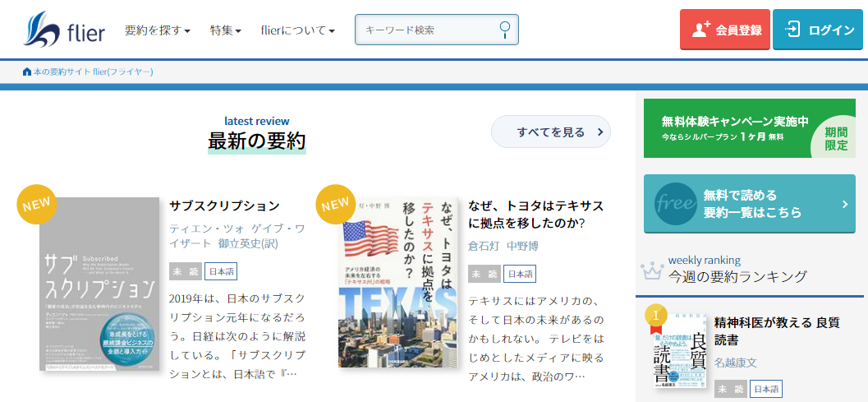
Task: Click author 名越康文
Action: 735,363
